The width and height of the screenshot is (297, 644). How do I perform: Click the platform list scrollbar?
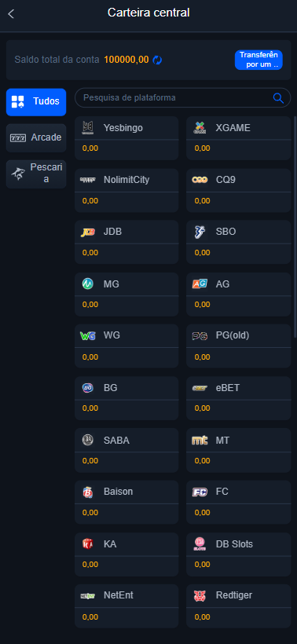tap(295, 229)
